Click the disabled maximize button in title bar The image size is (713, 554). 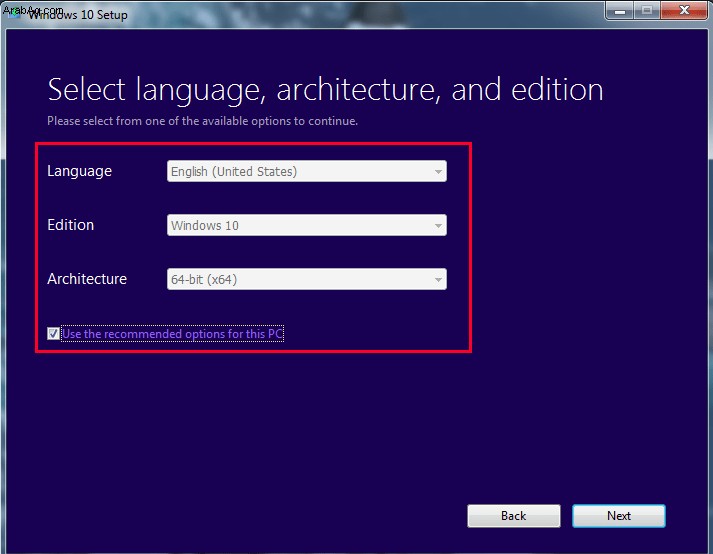point(647,10)
